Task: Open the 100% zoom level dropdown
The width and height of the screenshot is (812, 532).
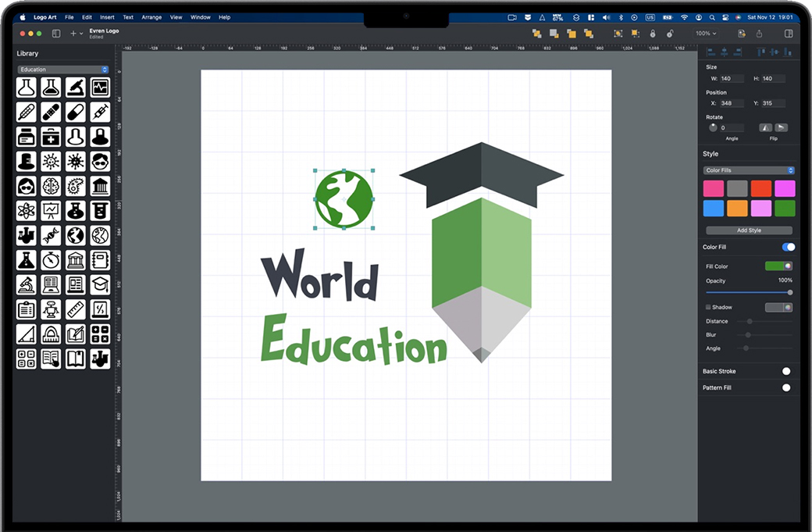Action: [x=706, y=34]
